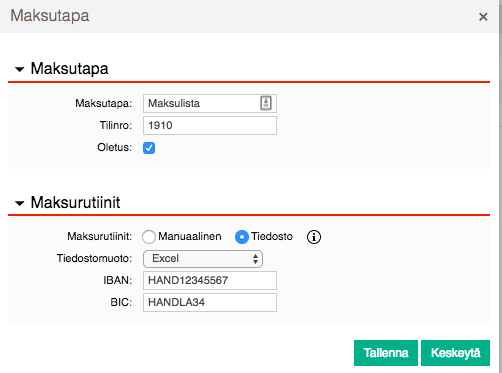Open the Maksurutiinit info icon

[314, 237]
